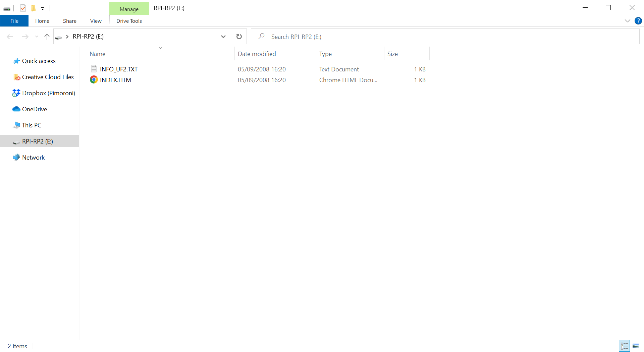Screen dimensions: 644x352
Task: Open Dropbox (Pimoroni) in the sidebar
Action: pyautogui.click(x=48, y=93)
